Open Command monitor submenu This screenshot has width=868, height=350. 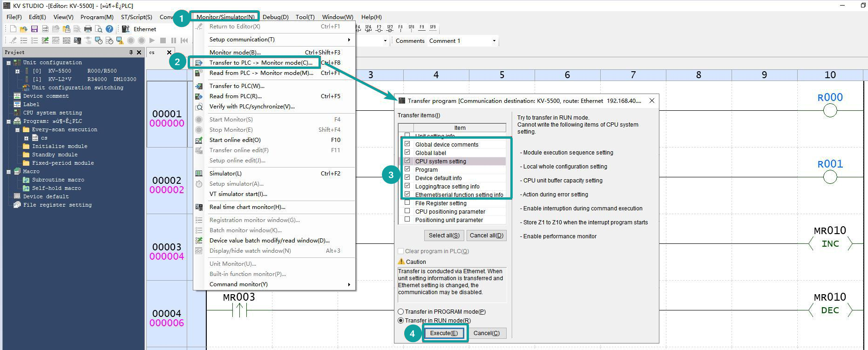click(275, 284)
